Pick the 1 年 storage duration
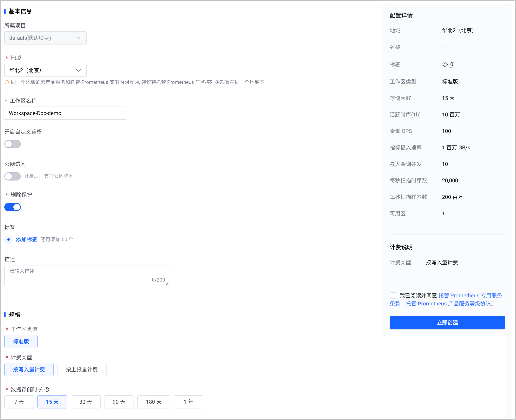This screenshot has height=420, width=516. (x=188, y=402)
